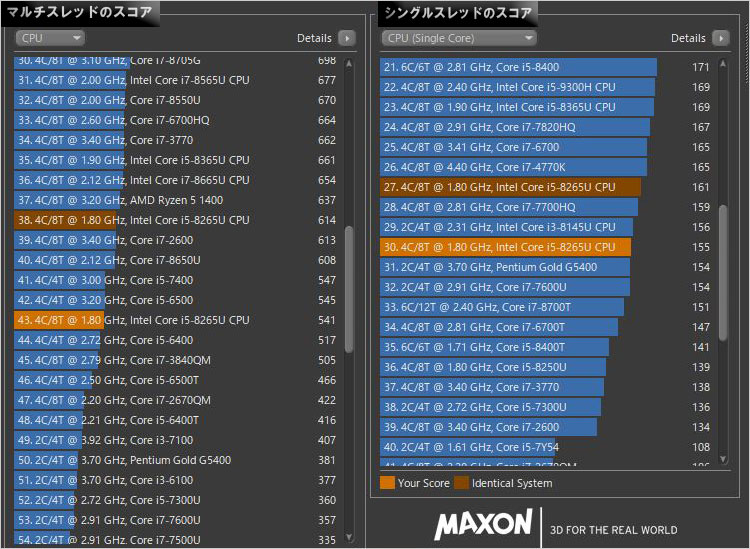
Task: Select row 22 Core i5-9300H CPU
Action: click(x=545, y=87)
